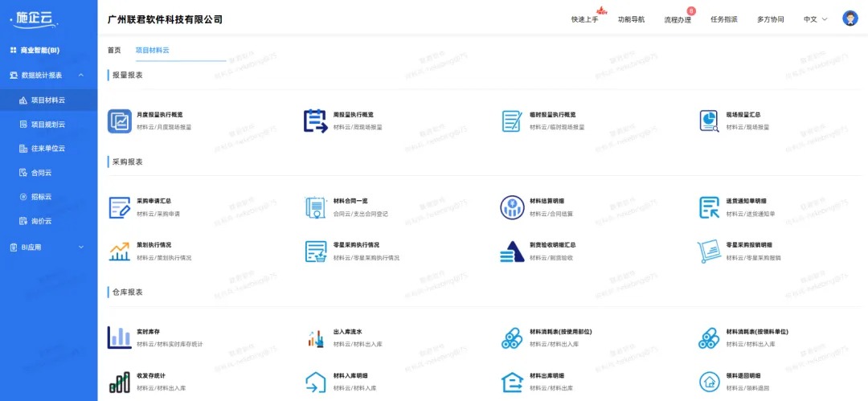
Task: Click the 施企云 logo
Action: [35, 18]
